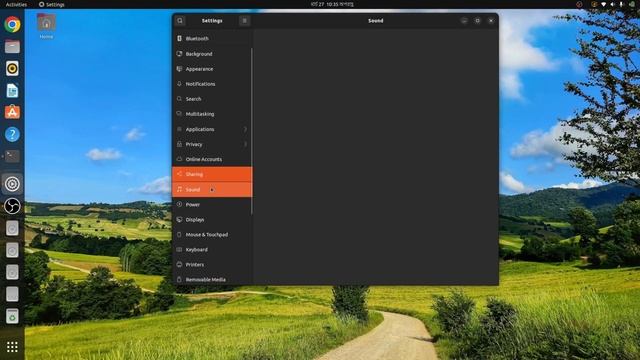Select Printers in the sidebar
The image size is (640, 360).
coord(212,264)
